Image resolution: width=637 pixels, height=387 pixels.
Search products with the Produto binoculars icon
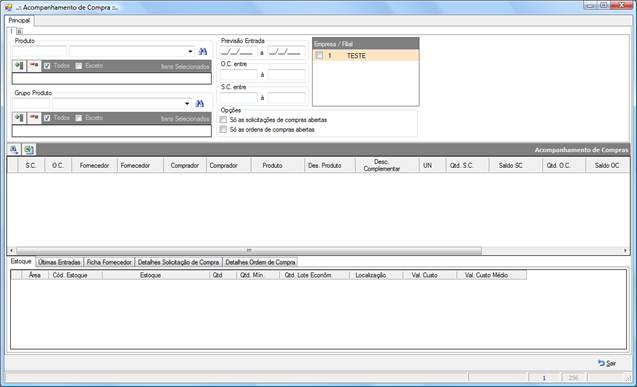pos(203,52)
